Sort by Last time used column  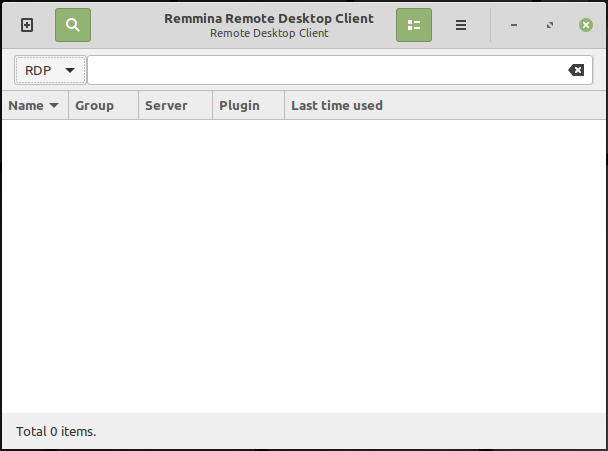point(445,105)
